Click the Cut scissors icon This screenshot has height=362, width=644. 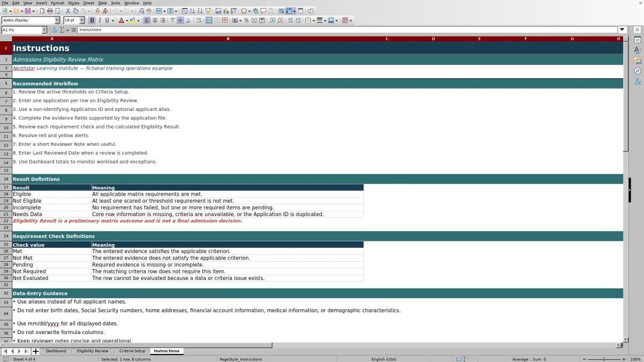pos(68,11)
